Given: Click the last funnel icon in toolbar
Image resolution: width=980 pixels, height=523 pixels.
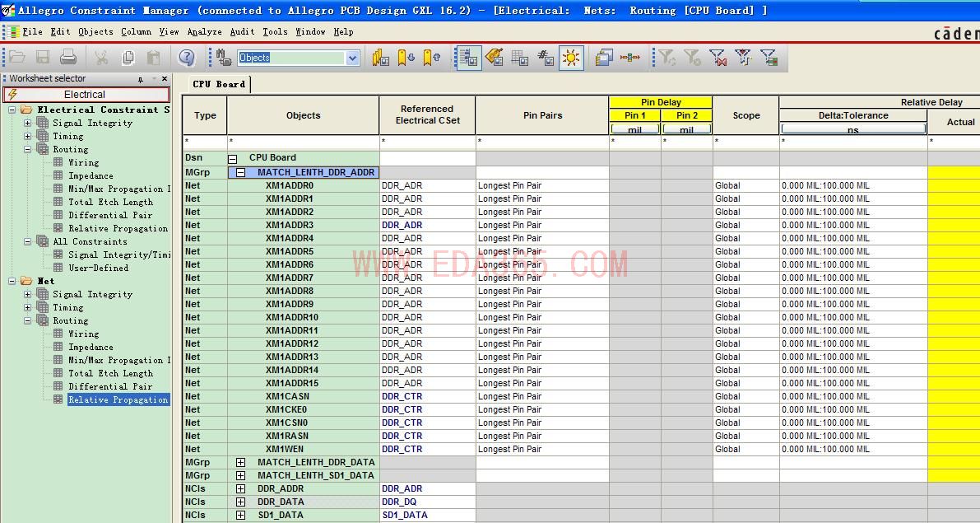Looking at the screenshot, I should [769, 58].
